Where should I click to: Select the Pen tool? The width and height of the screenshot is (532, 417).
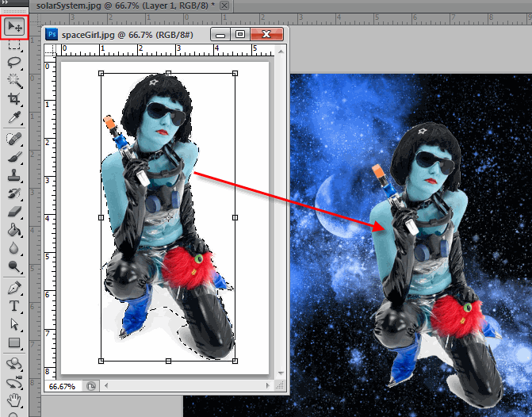(x=14, y=287)
